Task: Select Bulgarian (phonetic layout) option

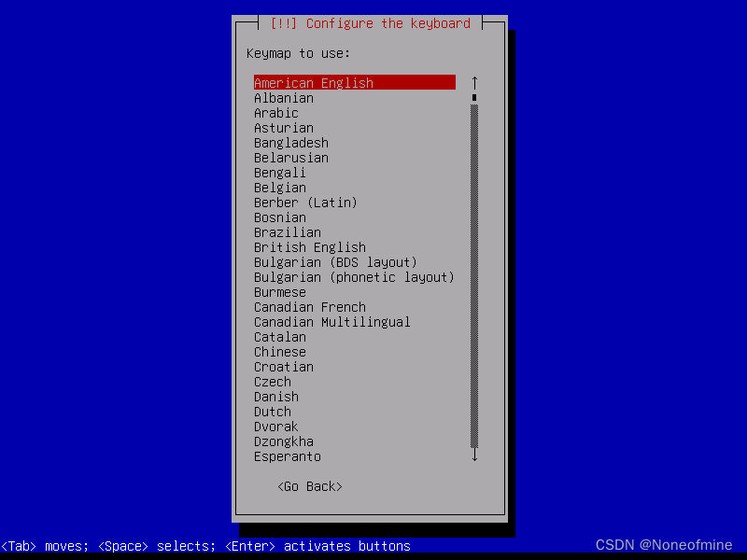Action: point(354,277)
